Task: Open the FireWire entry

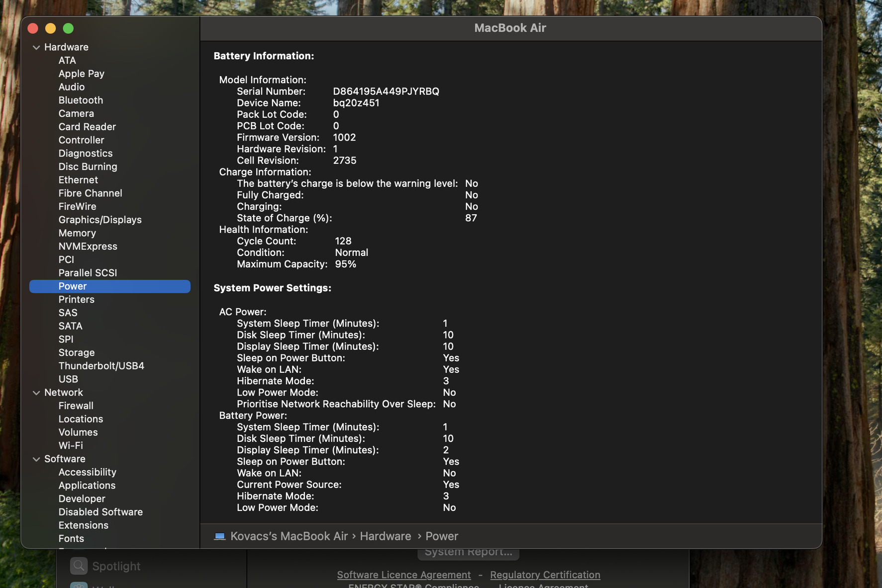Action: click(77, 207)
